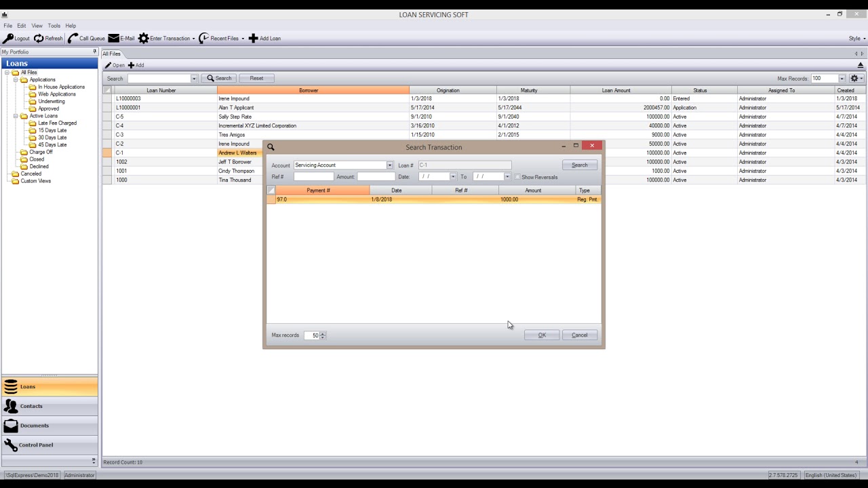Click the application icon in title bar
Screen dimensions: 868x488
pyautogui.click(x=5, y=14)
